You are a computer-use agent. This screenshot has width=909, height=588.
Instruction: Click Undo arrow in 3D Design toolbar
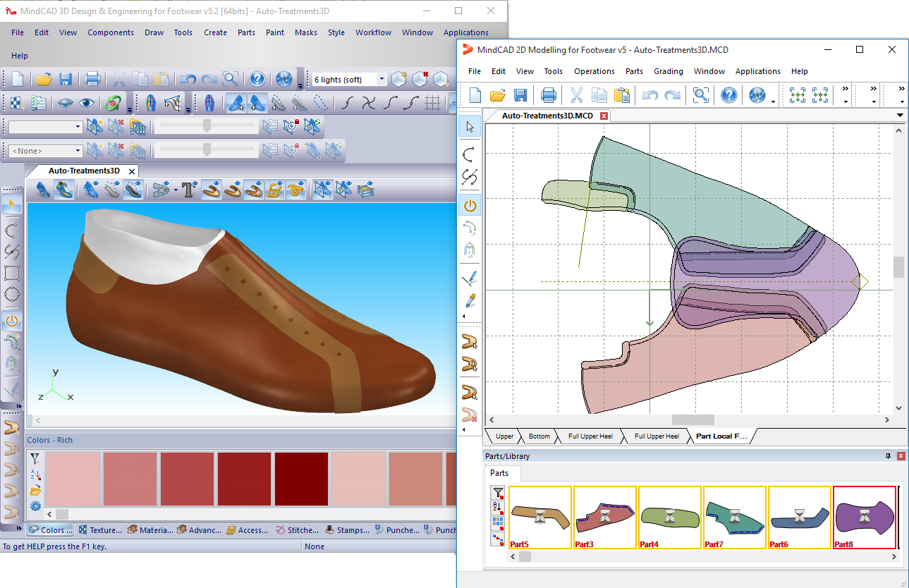(x=188, y=79)
